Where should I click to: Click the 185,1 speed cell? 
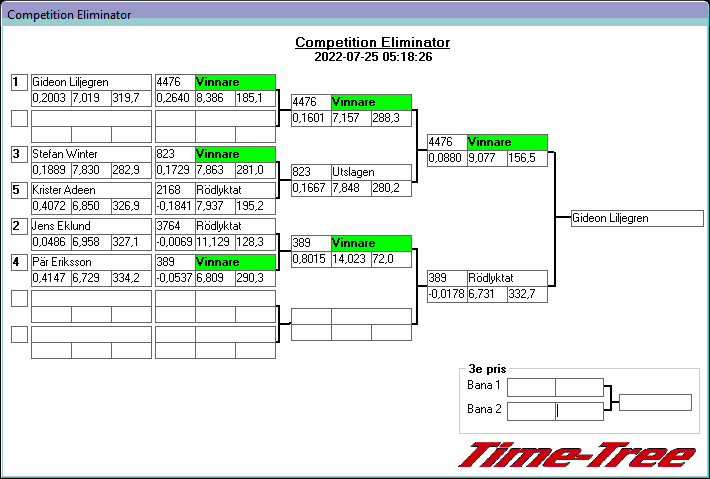256,98
